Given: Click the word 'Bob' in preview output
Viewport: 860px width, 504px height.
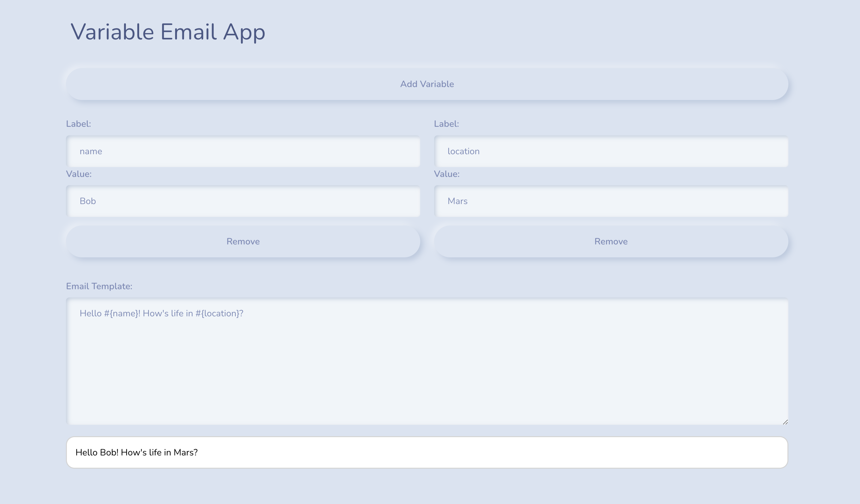Looking at the screenshot, I should [109, 453].
